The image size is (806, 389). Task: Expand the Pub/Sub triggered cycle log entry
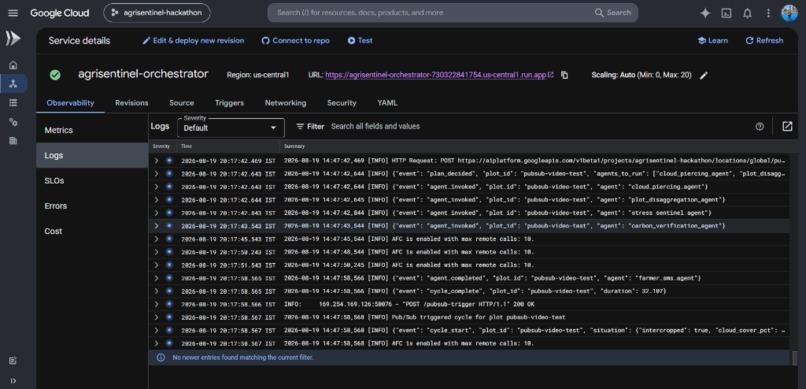pos(156,317)
